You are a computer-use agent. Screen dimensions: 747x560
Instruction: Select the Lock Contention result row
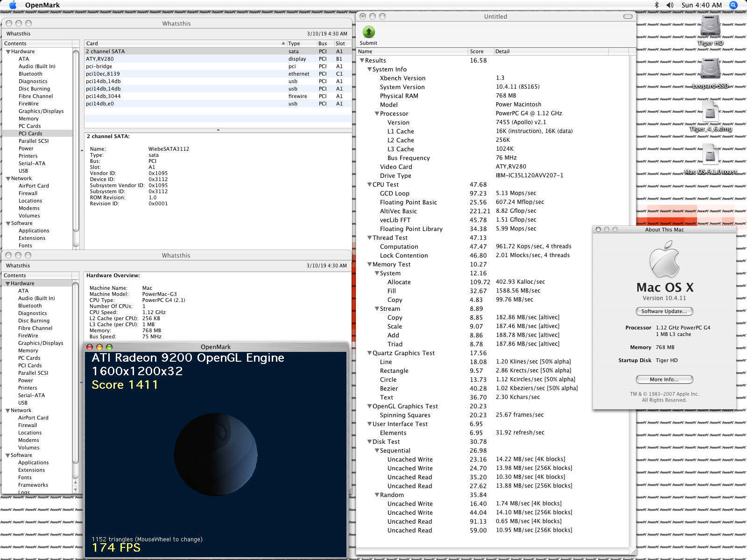point(492,255)
